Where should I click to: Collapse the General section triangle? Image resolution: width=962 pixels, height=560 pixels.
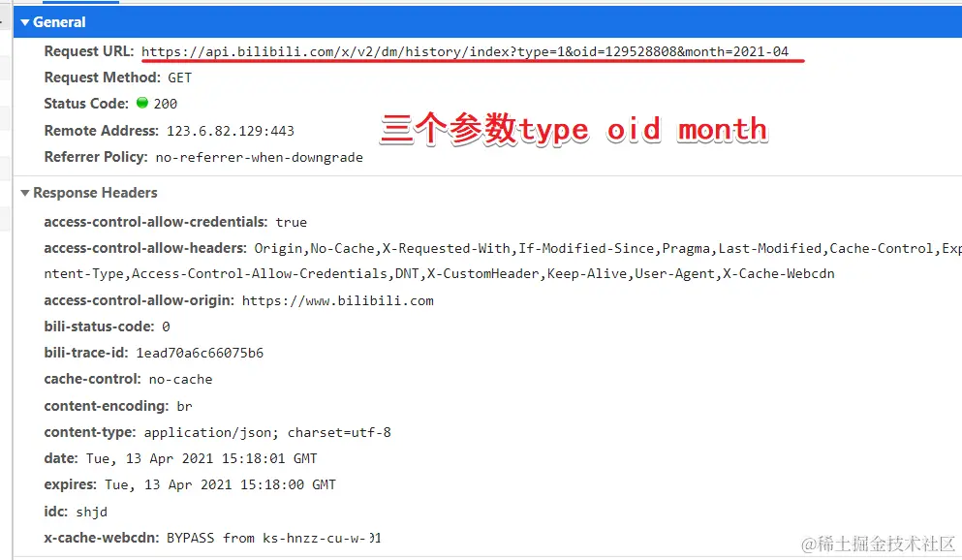(x=25, y=22)
